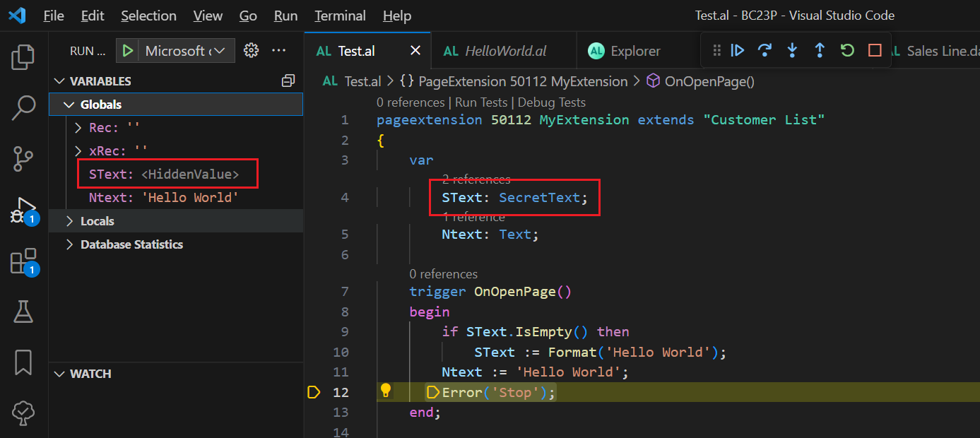Open the Search view in activity bar

pyautogui.click(x=23, y=107)
